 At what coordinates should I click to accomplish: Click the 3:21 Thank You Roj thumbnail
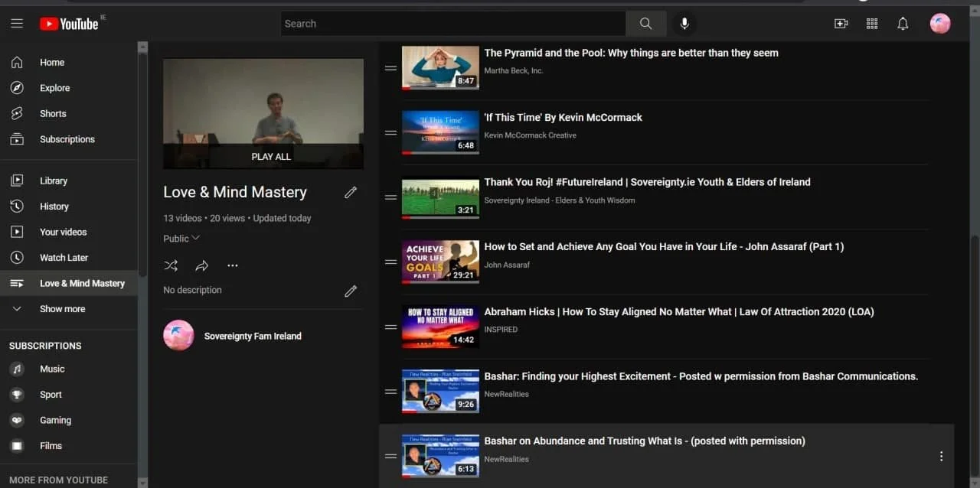440,197
